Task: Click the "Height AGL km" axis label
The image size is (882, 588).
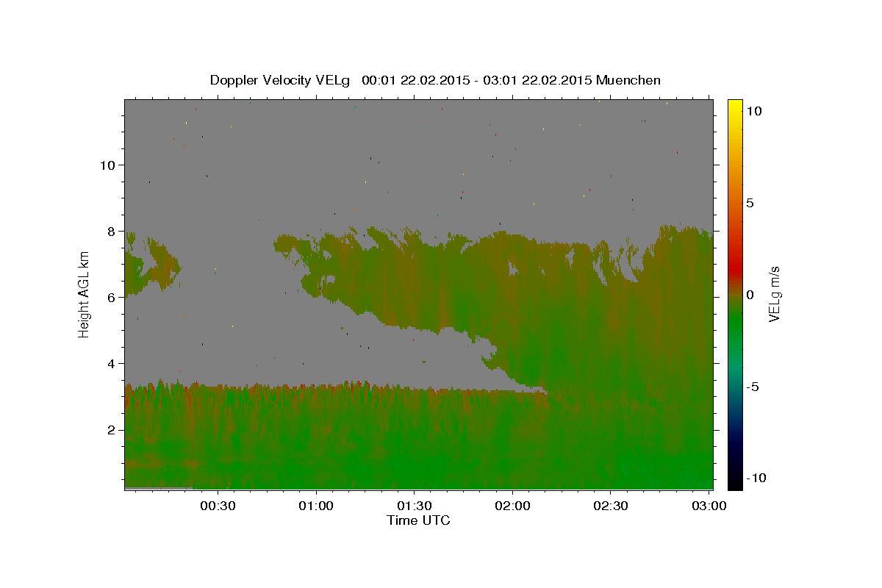Action: click(x=85, y=294)
